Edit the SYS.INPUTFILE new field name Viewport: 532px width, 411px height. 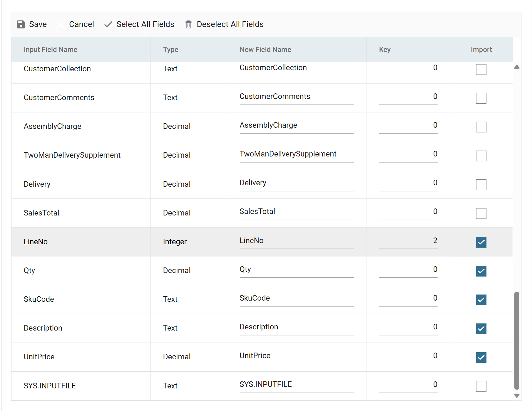point(297,385)
